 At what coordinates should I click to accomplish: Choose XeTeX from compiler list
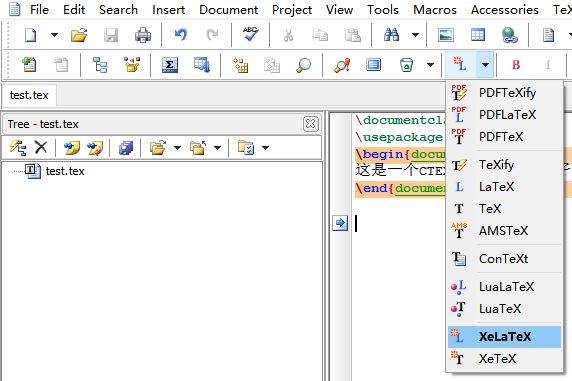(505, 358)
